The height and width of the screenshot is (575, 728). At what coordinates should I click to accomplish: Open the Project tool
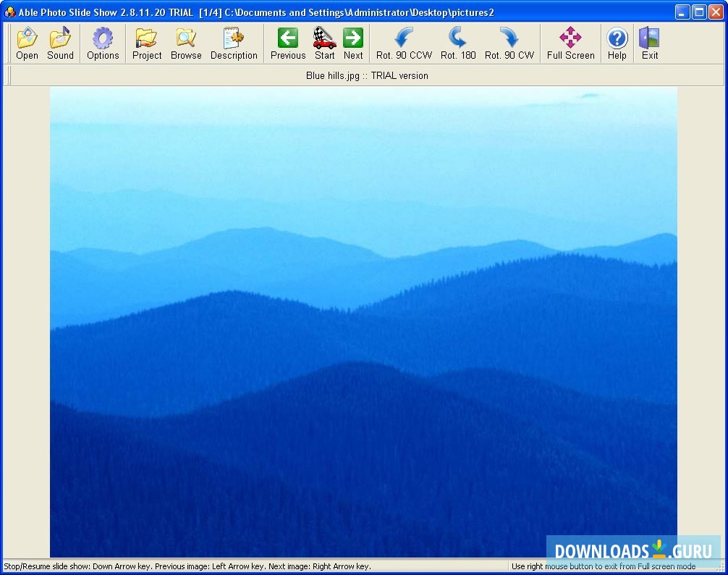(x=146, y=42)
